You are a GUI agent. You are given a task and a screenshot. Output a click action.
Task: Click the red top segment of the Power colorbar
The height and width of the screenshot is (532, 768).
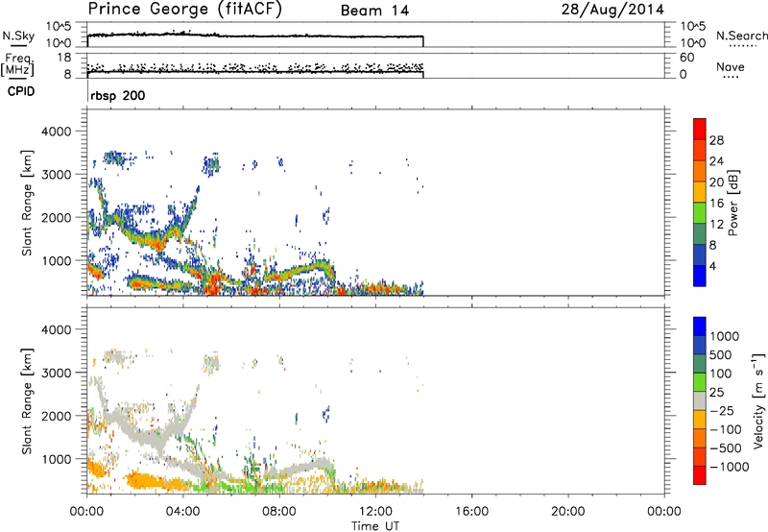click(700, 128)
